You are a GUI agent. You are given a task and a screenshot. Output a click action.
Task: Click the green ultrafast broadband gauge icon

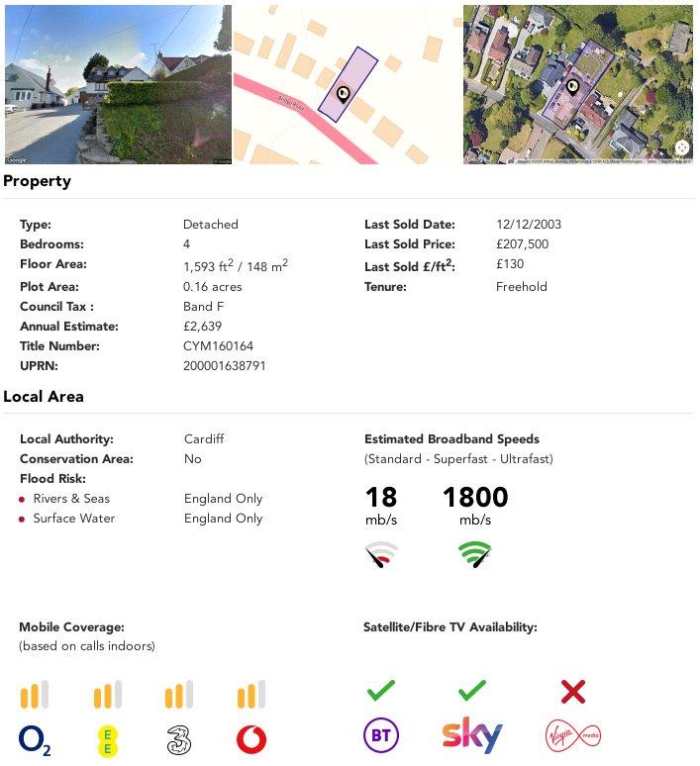click(x=474, y=554)
